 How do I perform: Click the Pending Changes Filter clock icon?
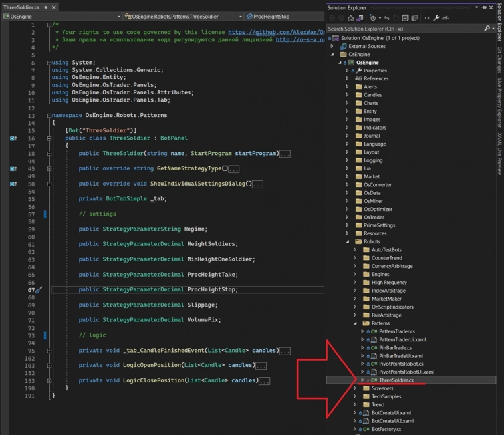374,18
